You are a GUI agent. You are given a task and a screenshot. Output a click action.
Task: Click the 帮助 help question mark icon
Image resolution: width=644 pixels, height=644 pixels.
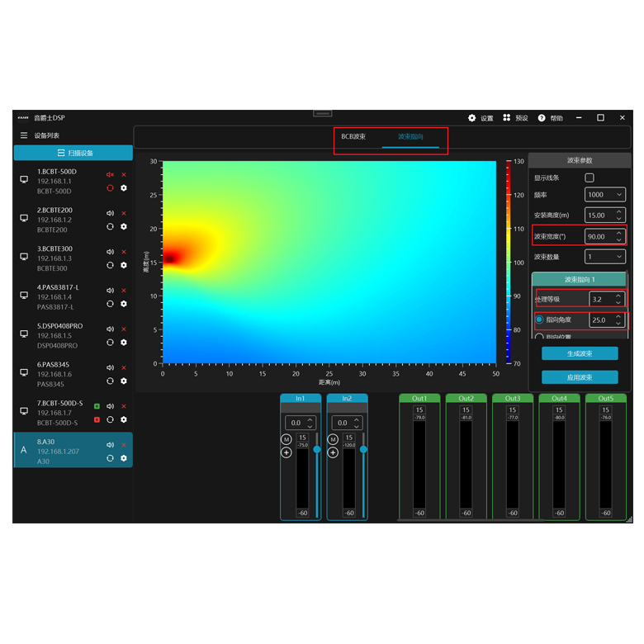(542, 118)
